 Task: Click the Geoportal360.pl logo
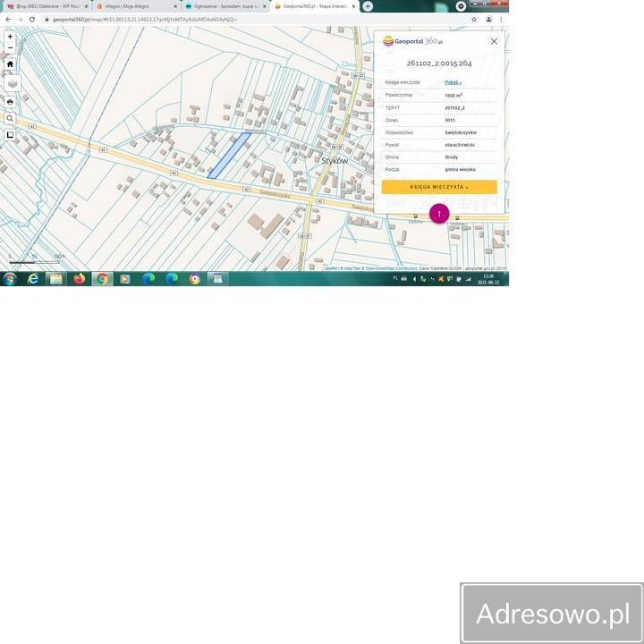click(412, 41)
